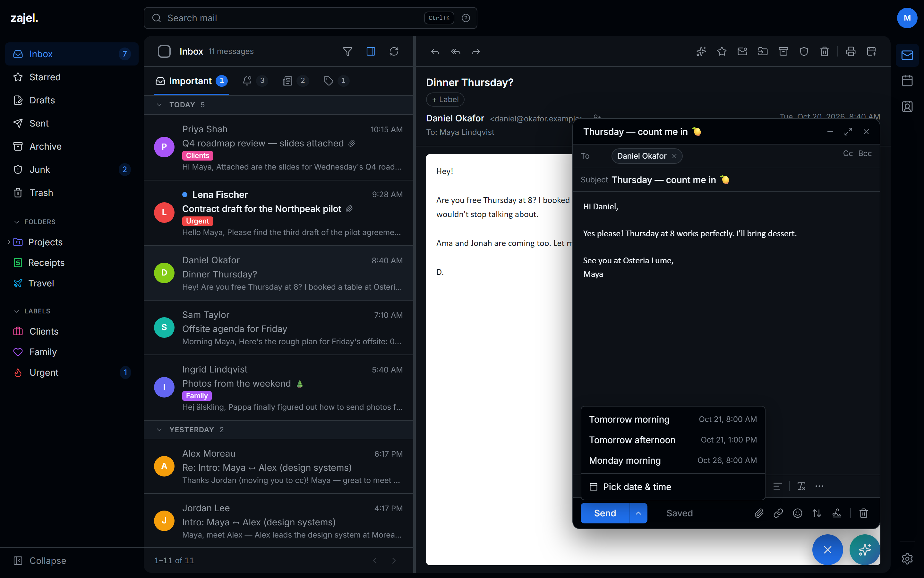
Task: Send the reply to Daniel
Action: (605, 513)
